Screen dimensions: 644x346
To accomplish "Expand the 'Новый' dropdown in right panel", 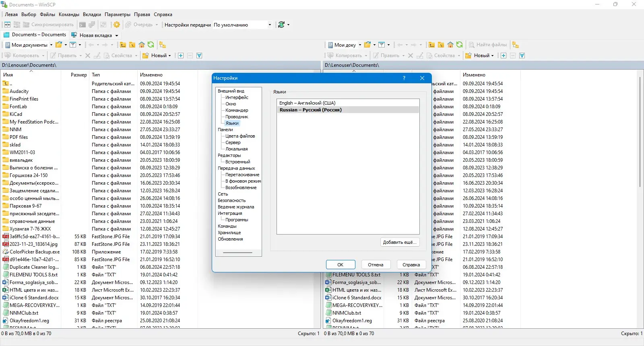I will (492, 56).
